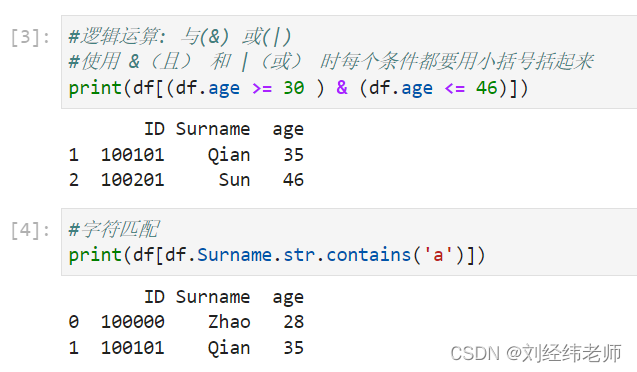Click the 'a' string literal in cell 4

click(x=438, y=255)
